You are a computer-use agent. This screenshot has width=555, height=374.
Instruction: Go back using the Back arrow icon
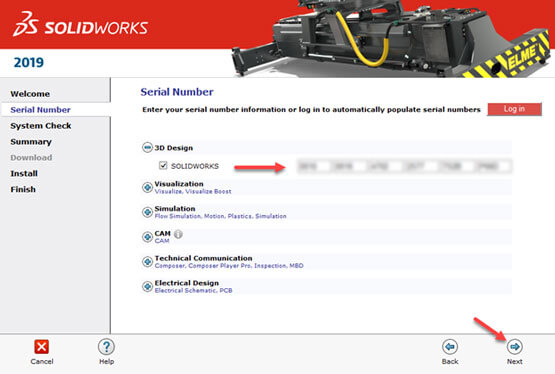point(450,347)
